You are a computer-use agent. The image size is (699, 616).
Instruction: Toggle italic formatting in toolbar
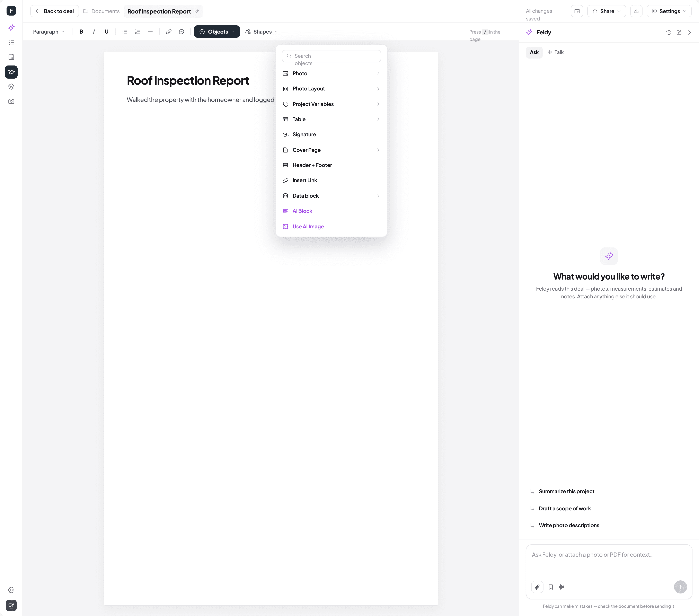pyautogui.click(x=94, y=32)
